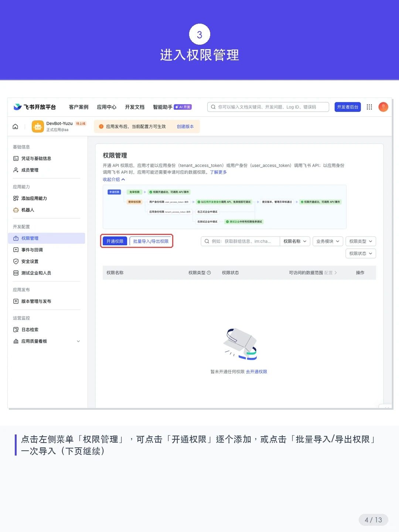Image resolution: width=399 pixels, height=532 pixels.
Task: Open the 权限类型 filter dropdown
Action: 361,241
